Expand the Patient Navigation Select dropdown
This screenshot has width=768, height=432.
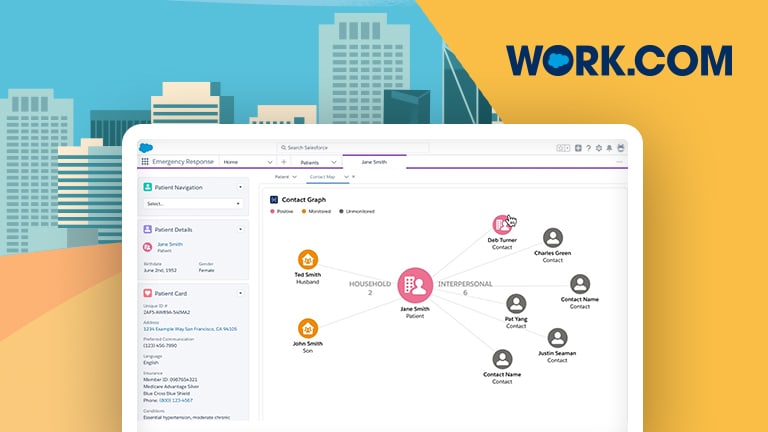click(194, 203)
